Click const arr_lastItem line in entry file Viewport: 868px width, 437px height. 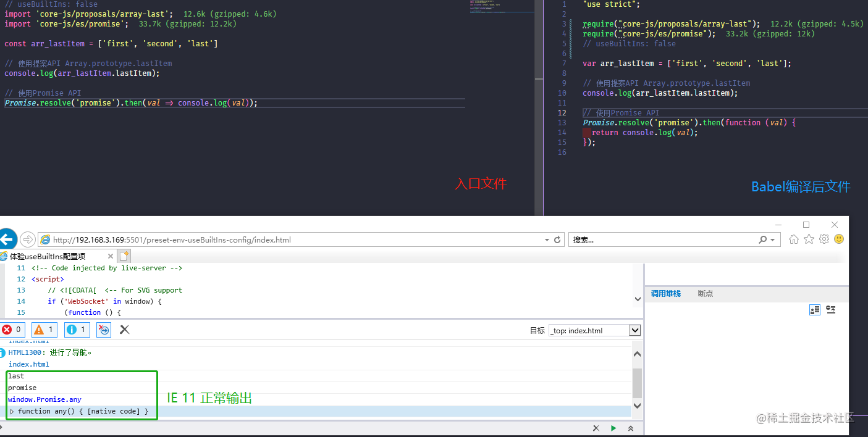pyautogui.click(x=111, y=44)
